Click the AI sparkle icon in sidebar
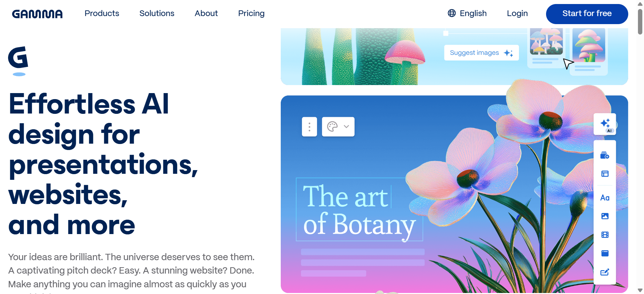The width and height of the screenshot is (644, 294). (x=605, y=125)
